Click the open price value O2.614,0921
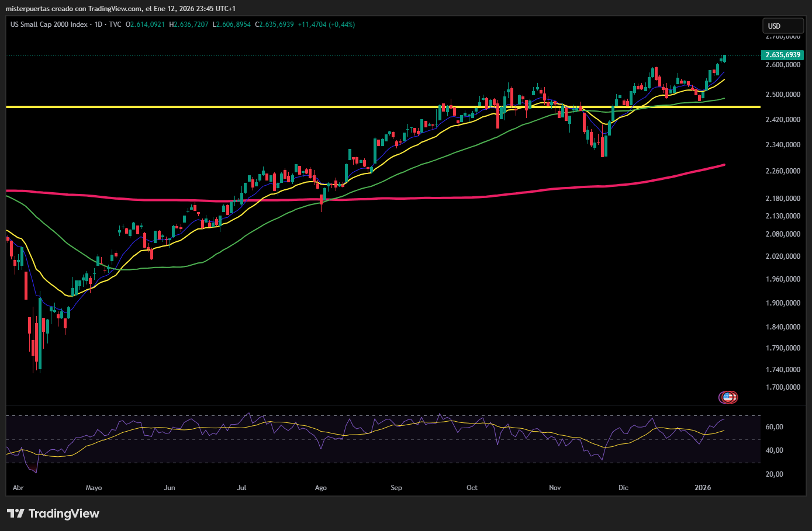Image resolution: width=812 pixels, height=531 pixels. 145,25
